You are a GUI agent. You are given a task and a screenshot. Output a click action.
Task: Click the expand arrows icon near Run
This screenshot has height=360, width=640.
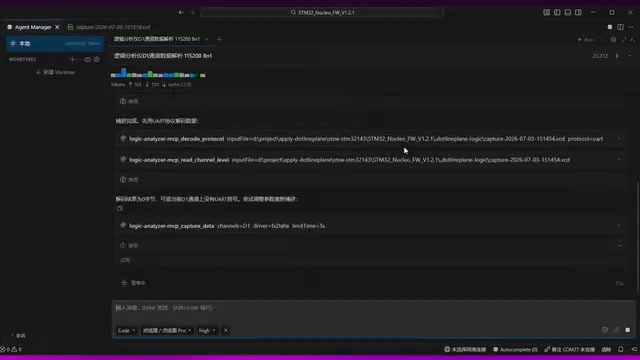click(624, 40)
